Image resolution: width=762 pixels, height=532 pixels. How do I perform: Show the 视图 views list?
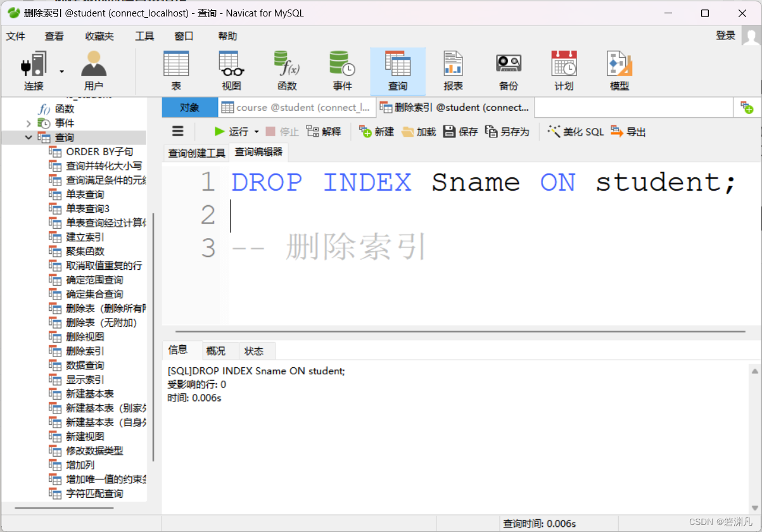232,71
